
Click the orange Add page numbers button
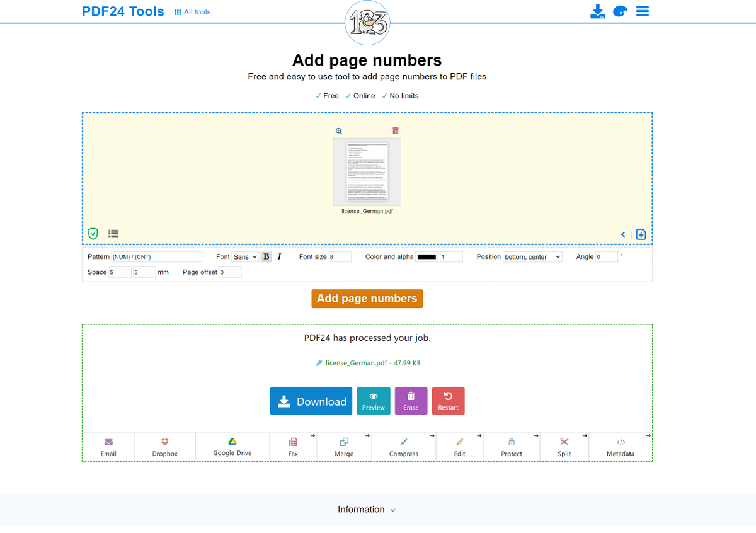[367, 299]
